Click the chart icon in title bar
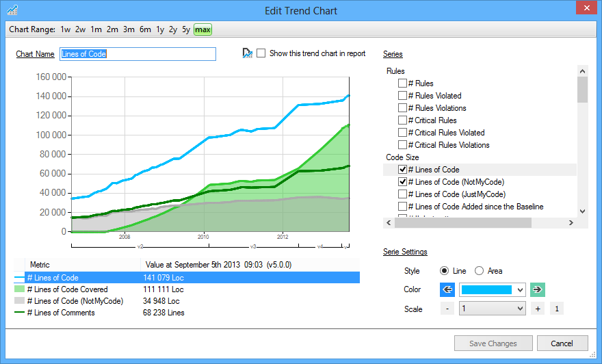Viewport: 602px width, 364px height. (12, 11)
